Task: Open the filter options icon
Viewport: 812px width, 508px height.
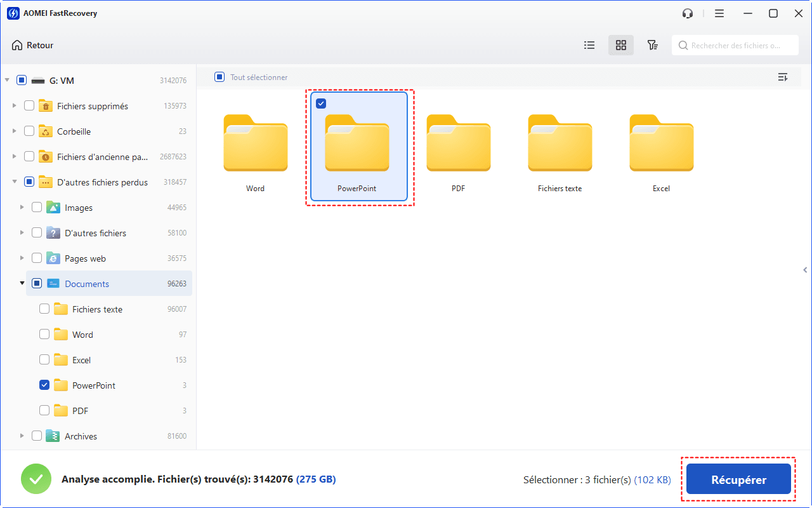Action: (652, 45)
